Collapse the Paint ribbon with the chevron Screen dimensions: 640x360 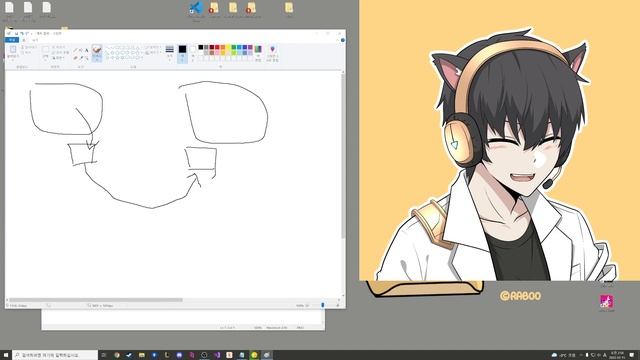338,40
